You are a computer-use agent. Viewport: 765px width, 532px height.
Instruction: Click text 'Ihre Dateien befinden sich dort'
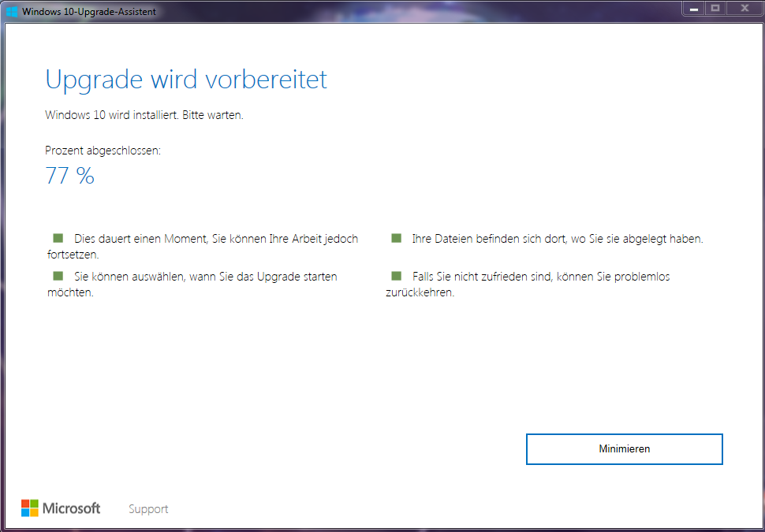[x=489, y=239]
